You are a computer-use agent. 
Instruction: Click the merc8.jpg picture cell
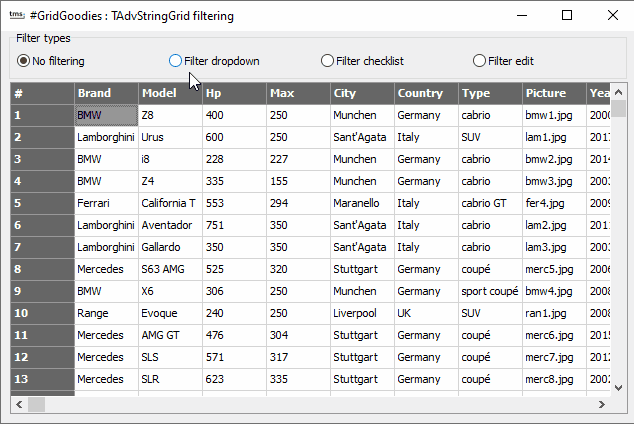[x=554, y=379]
